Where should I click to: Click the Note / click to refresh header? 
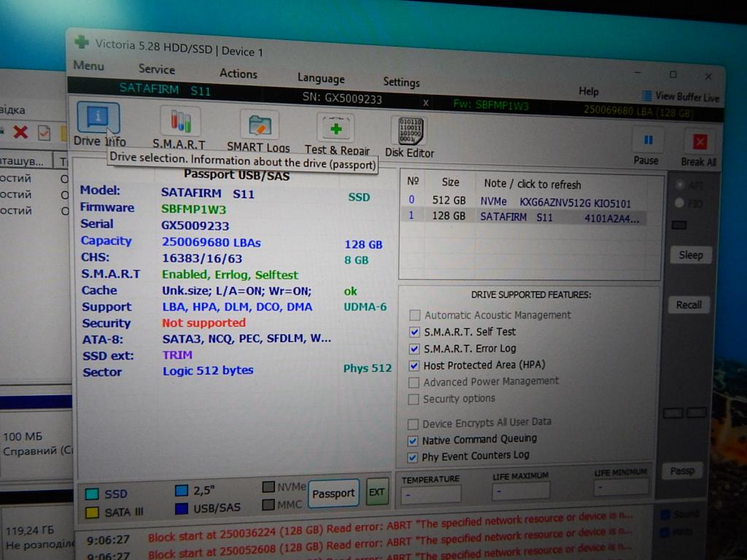[532, 184]
